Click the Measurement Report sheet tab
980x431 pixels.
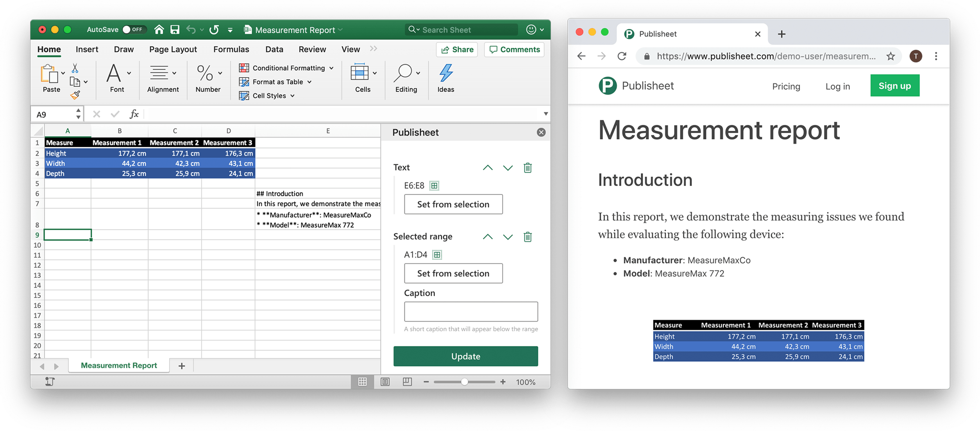(x=119, y=365)
